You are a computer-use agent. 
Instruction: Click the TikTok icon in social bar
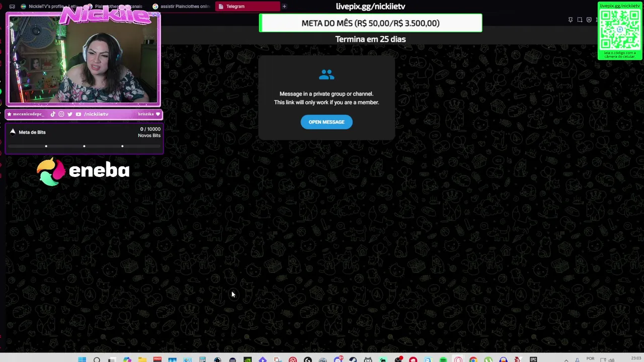[53, 114]
